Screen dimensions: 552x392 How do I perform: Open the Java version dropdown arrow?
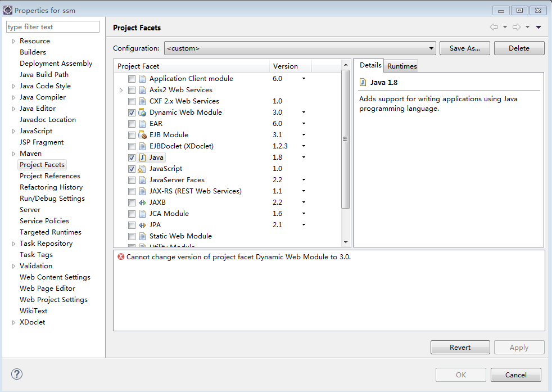tap(304, 157)
